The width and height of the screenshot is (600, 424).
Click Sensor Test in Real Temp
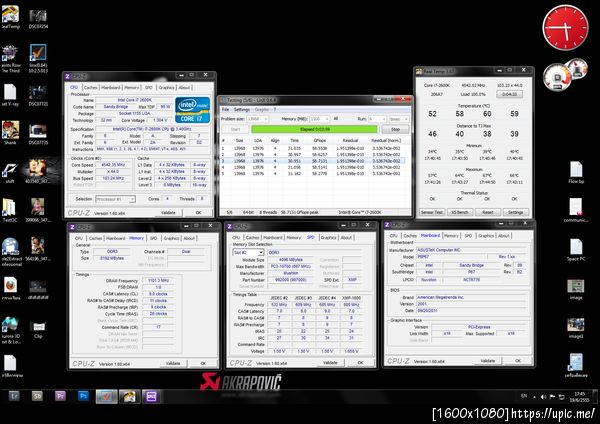pos(432,212)
